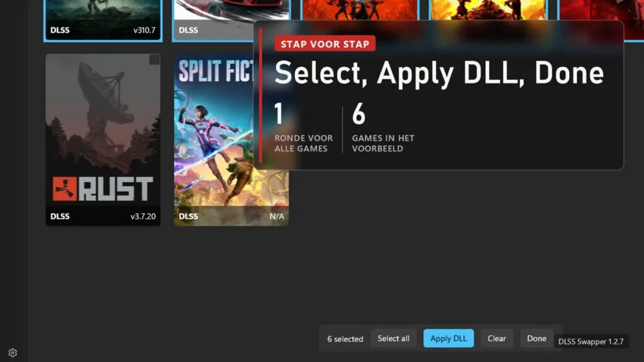Viewport: 644px width, 362px height.
Task: Finish by clicking Done
Action: [x=536, y=339]
